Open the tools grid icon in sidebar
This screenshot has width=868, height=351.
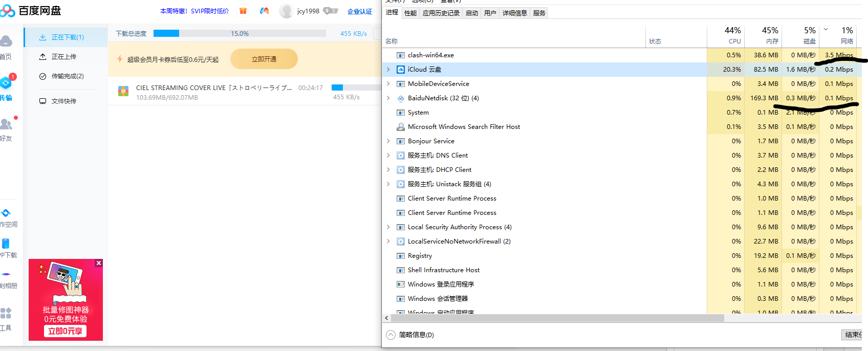[6, 313]
